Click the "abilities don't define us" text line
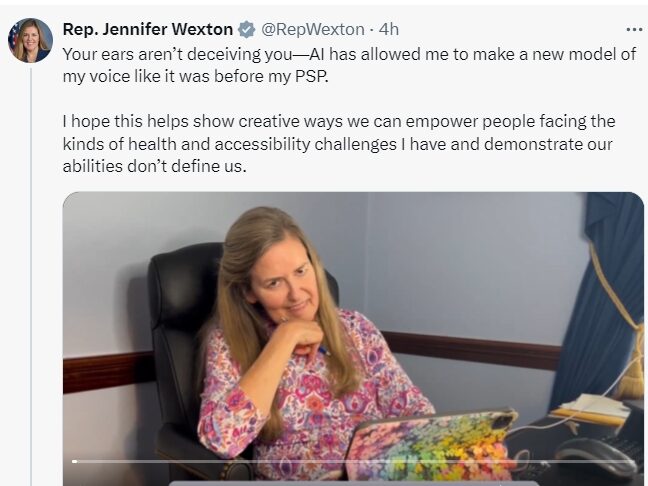648x486 pixels. pos(155,166)
